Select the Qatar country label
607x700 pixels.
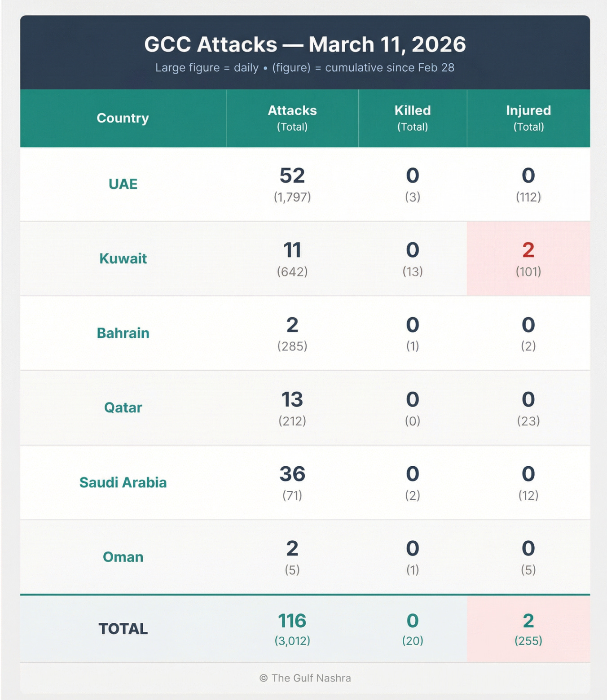coord(123,407)
